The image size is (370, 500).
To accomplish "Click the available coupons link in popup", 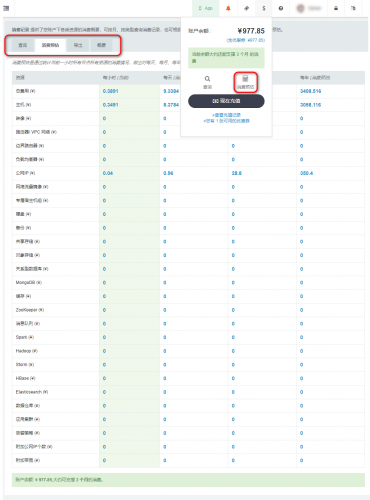I will 226,121.
